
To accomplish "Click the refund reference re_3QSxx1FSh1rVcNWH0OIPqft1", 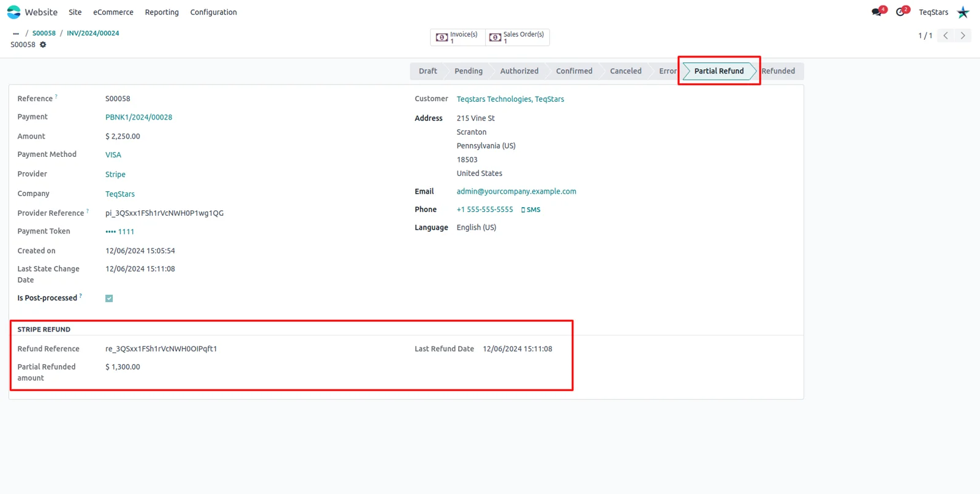I will 161,349.
